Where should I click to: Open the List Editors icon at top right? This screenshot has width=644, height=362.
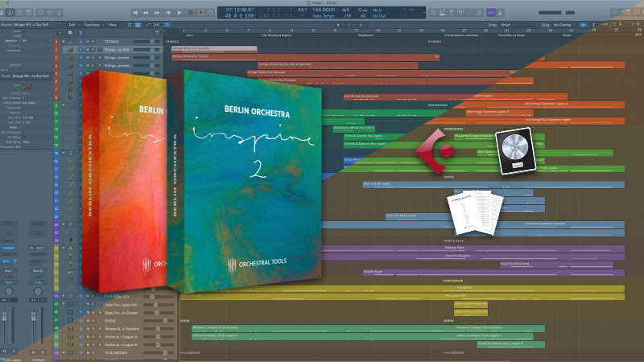coord(615,13)
